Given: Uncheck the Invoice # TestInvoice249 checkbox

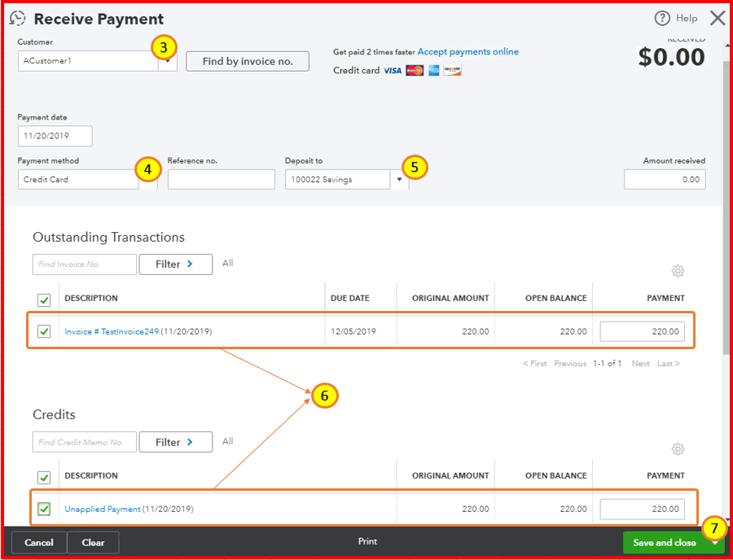Looking at the screenshot, I should 44,331.
